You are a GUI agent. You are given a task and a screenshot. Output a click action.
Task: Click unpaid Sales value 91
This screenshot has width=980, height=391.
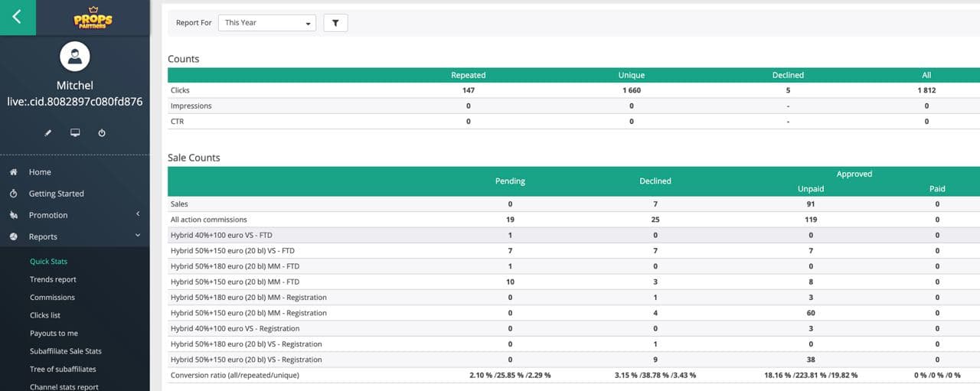(811, 204)
